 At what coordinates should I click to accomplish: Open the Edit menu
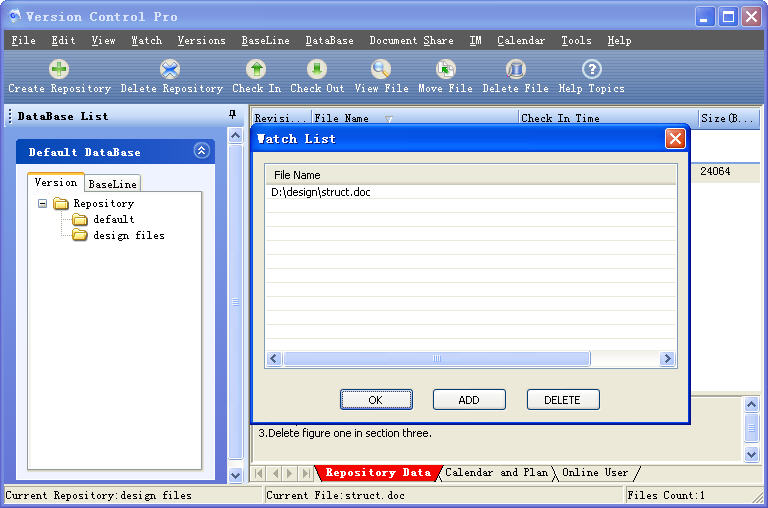pos(63,41)
